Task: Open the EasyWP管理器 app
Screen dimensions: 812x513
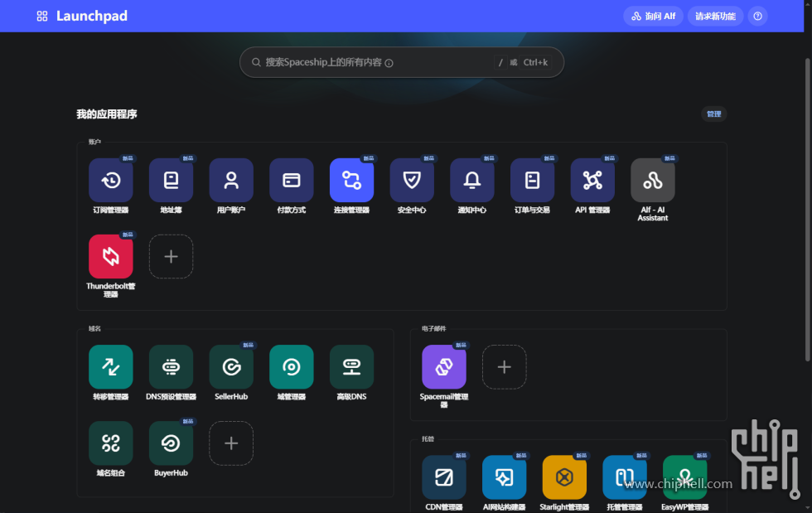Action: [x=684, y=477]
